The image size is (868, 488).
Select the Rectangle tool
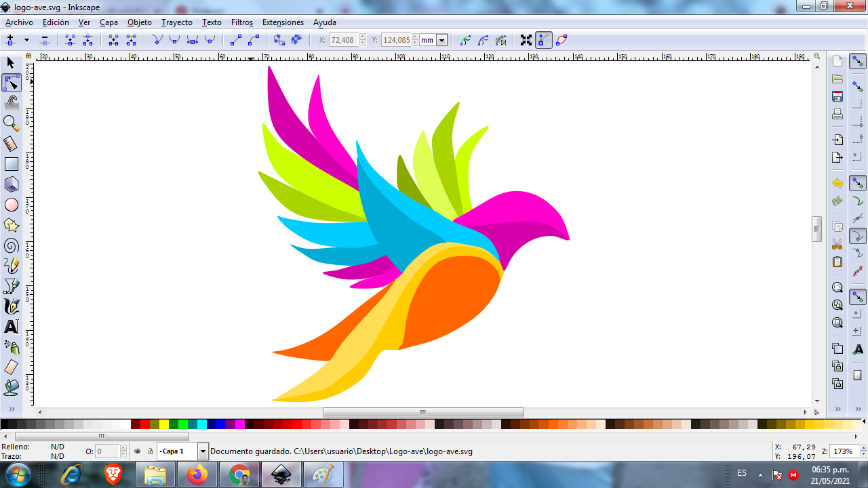tap(11, 164)
